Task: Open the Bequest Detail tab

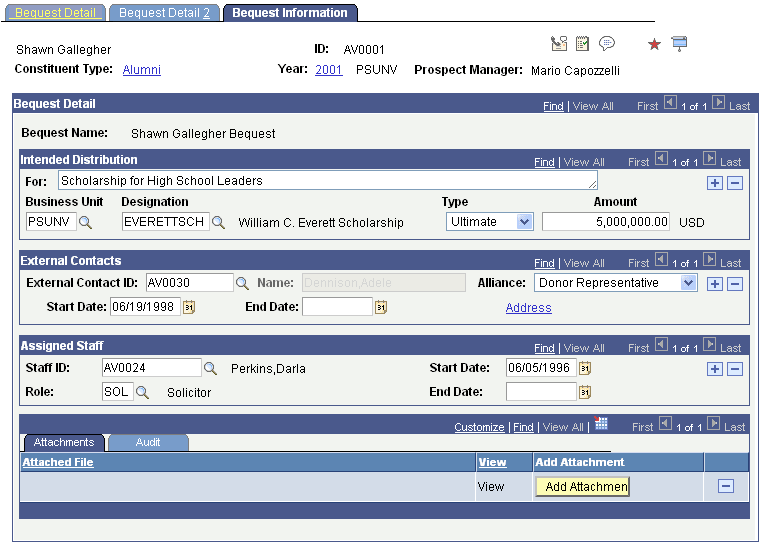Action: click(55, 13)
